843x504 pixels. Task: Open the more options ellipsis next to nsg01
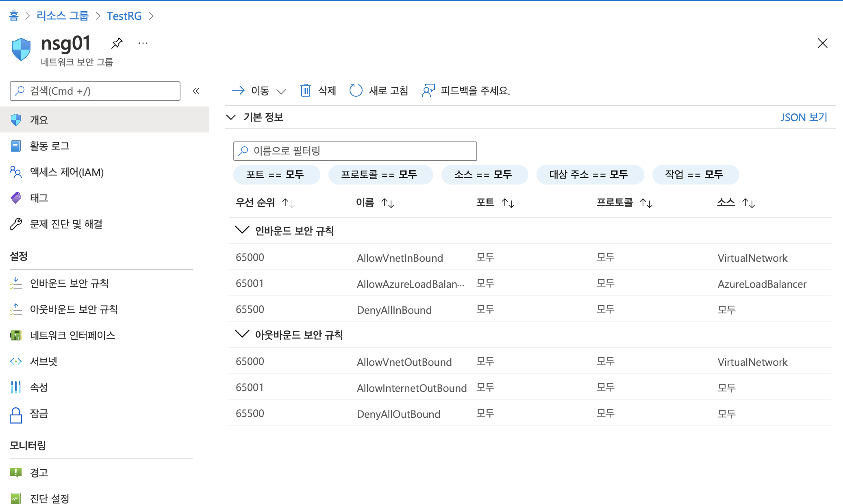tap(143, 43)
